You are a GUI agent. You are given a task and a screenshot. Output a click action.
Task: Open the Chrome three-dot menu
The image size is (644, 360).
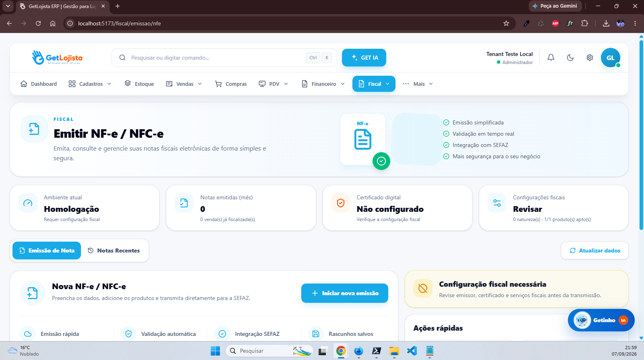[635, 23]
